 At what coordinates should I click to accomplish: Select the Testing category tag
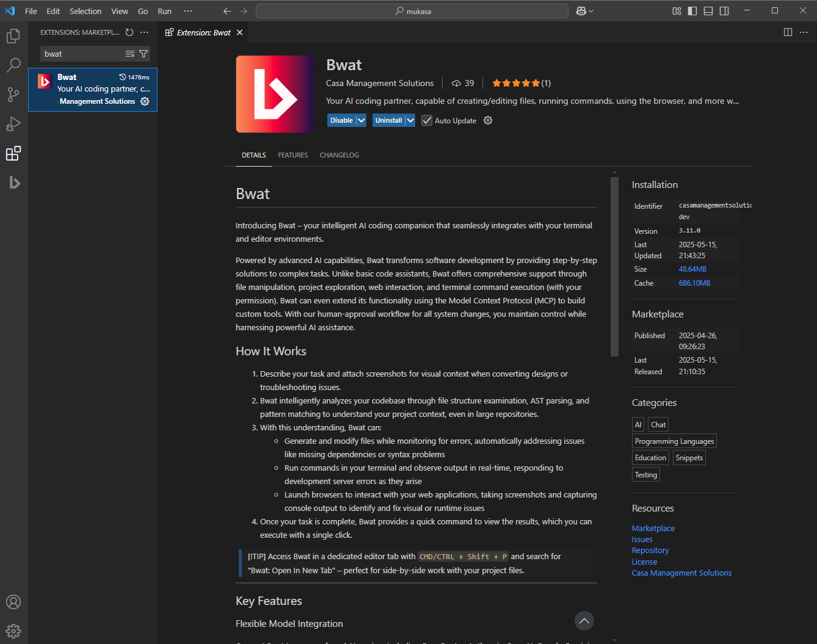pos(646,474)
